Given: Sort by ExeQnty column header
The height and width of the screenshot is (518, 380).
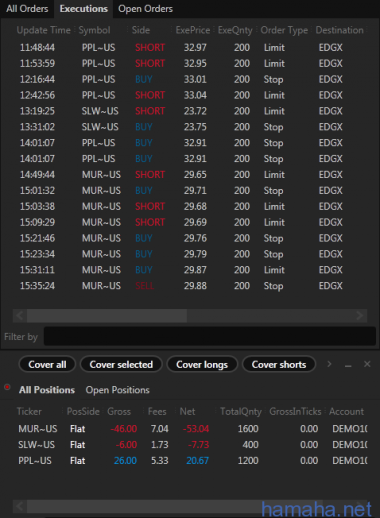Looking at the screenshot, I should (x=235, y=30).
